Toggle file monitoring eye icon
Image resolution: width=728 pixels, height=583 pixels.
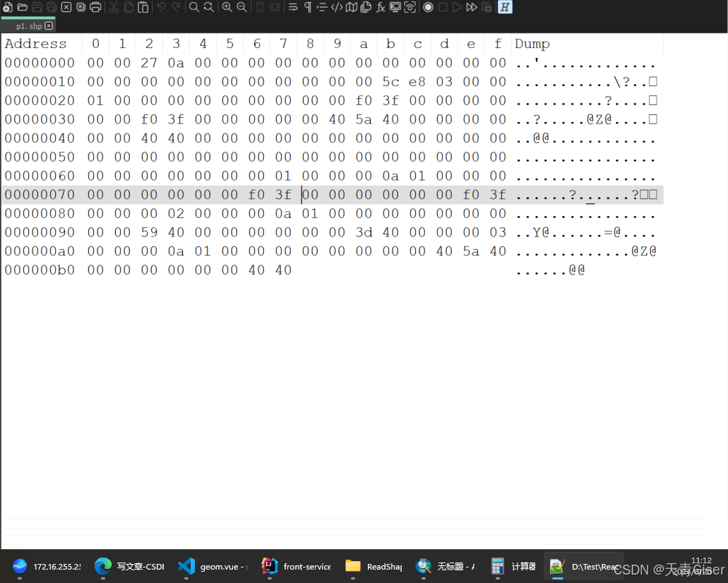click(410, 7)
